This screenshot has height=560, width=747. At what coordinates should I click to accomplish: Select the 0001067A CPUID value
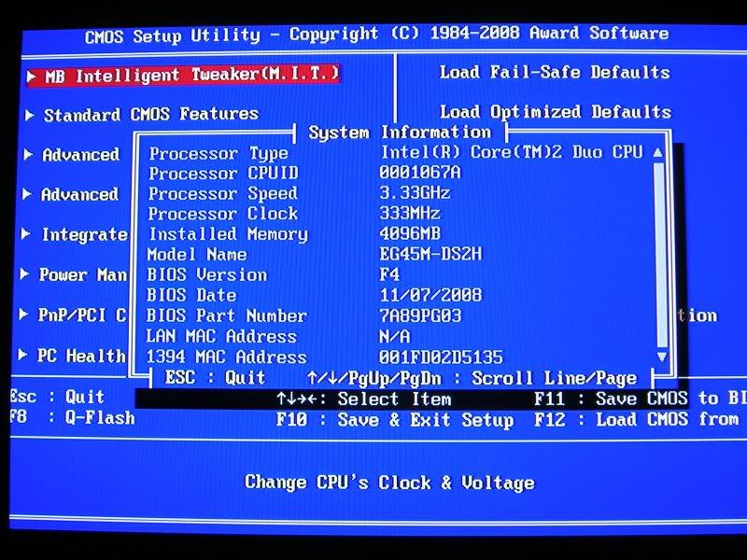coord(420,172)
